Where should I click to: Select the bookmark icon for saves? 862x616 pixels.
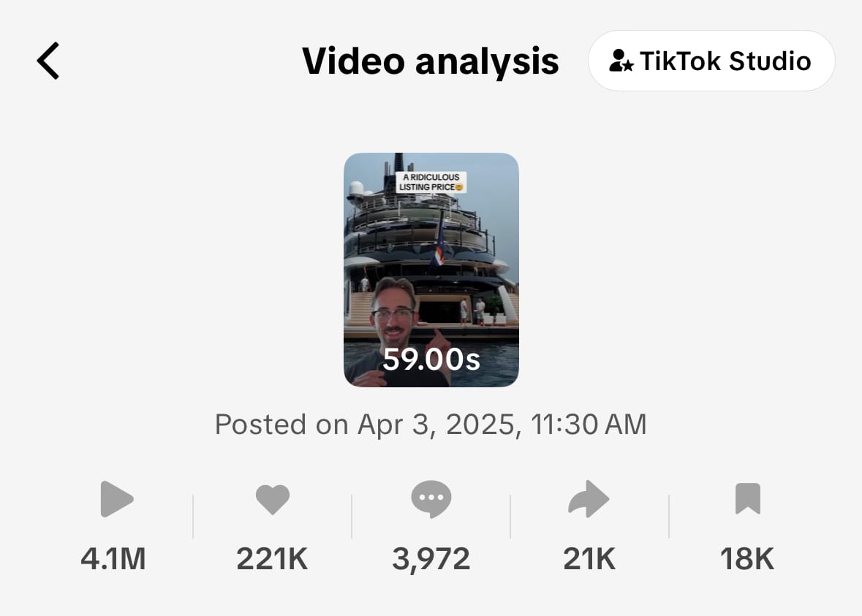tap(746, 499)
